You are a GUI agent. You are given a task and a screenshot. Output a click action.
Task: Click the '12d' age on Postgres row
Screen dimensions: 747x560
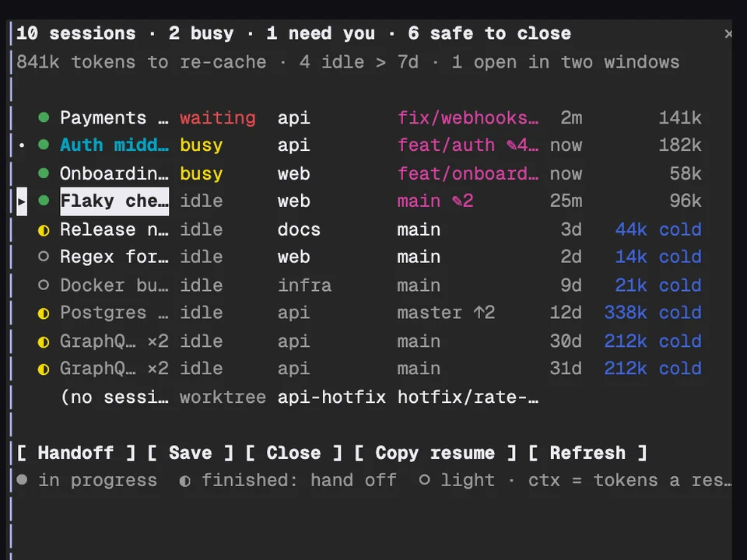[566, 313]
